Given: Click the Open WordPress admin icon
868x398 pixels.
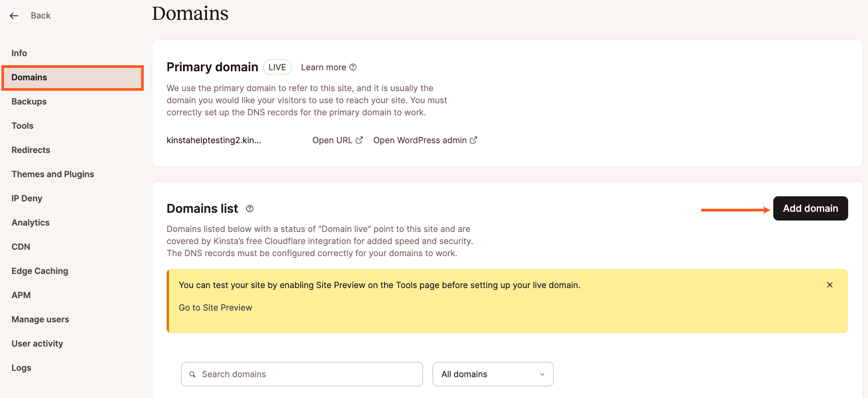Looking at the screenshot, I should (473, 140).
